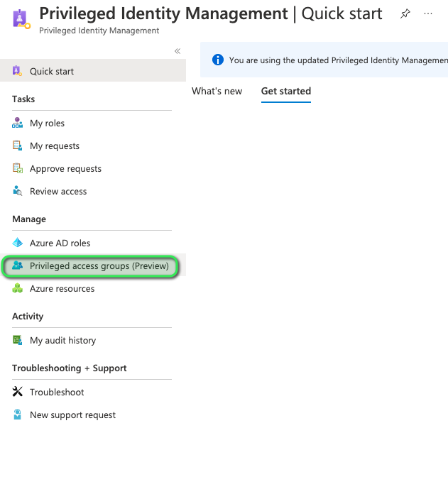Click the My requests icon
The image size is (448, 499).
pyautogui.click(x=17, y=146)
